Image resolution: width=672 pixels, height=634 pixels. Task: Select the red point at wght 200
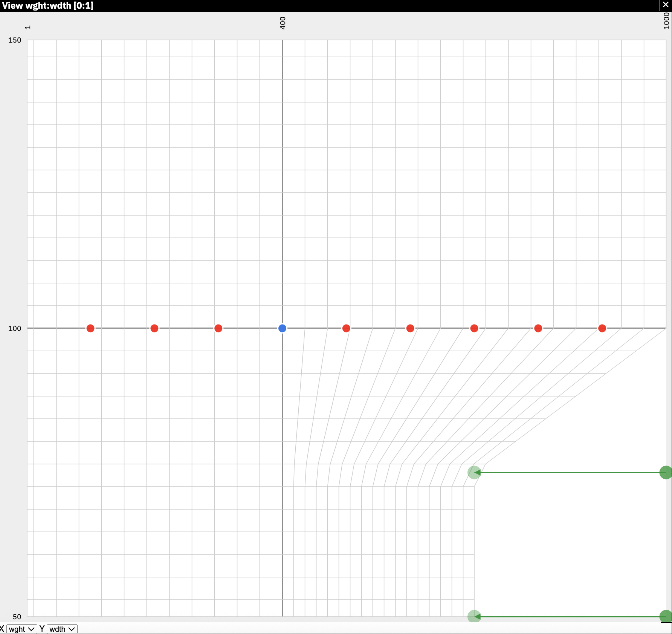154,328
